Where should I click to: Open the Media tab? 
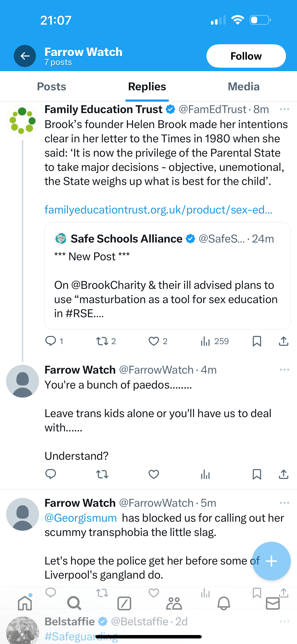[244, 87]
